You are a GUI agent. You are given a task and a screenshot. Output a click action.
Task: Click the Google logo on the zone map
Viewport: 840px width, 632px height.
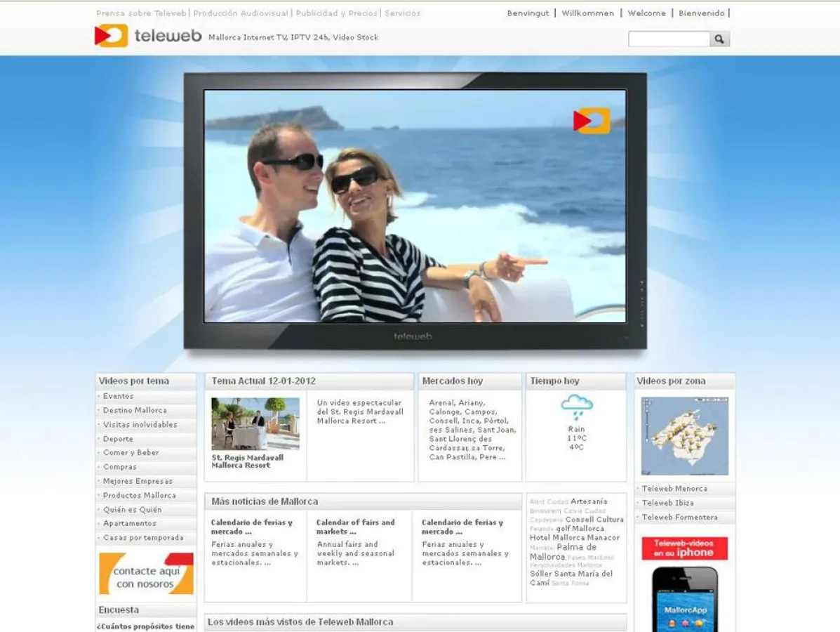tap(646, 473)
